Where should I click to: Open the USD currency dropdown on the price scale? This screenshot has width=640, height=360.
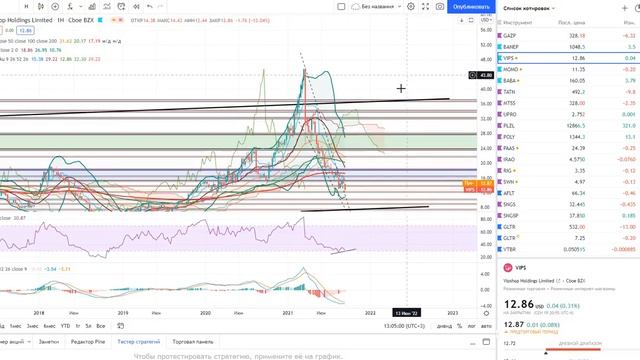(x=486, y=20)
